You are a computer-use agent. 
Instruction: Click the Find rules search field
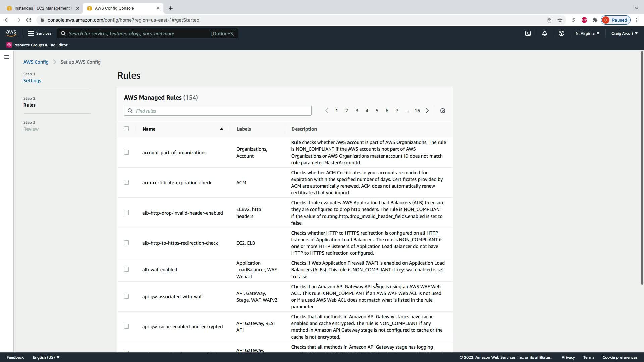click(x=221, y=111)
